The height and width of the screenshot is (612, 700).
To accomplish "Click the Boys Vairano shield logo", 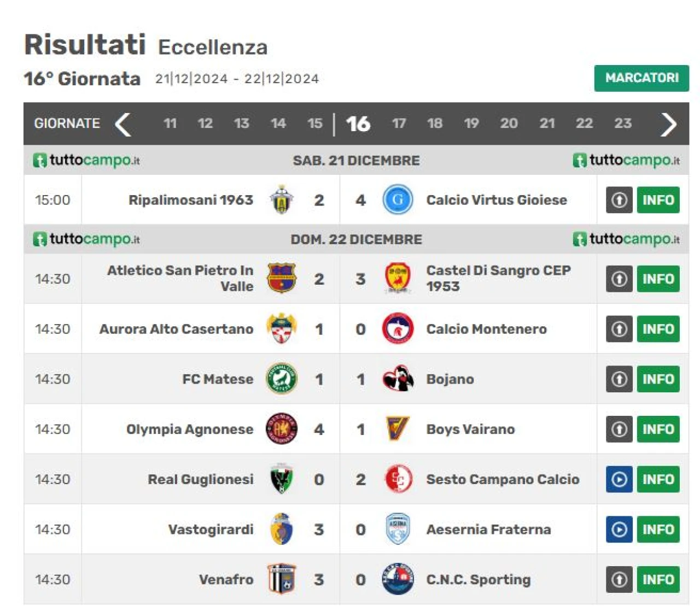I will click(x=398, y=429).
